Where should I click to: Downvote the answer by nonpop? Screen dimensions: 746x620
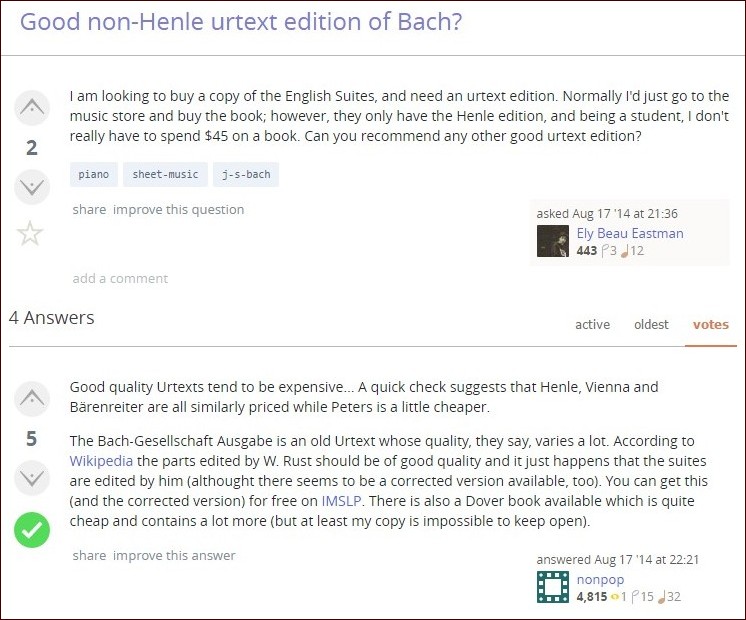[31, 478]
